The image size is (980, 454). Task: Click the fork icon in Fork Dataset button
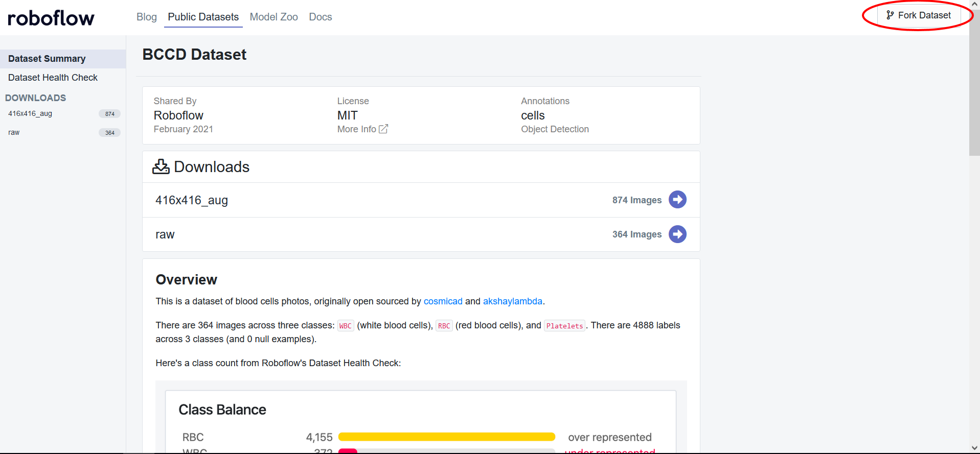point(890,15)
